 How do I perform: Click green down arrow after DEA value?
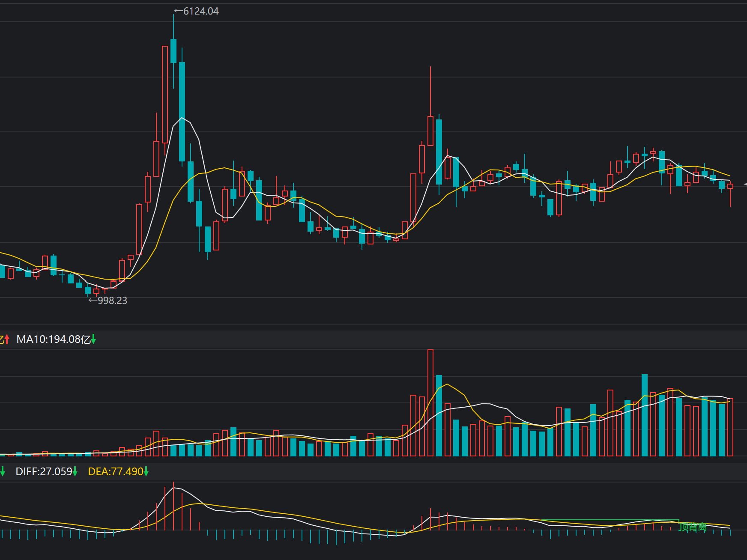(146, 472)
